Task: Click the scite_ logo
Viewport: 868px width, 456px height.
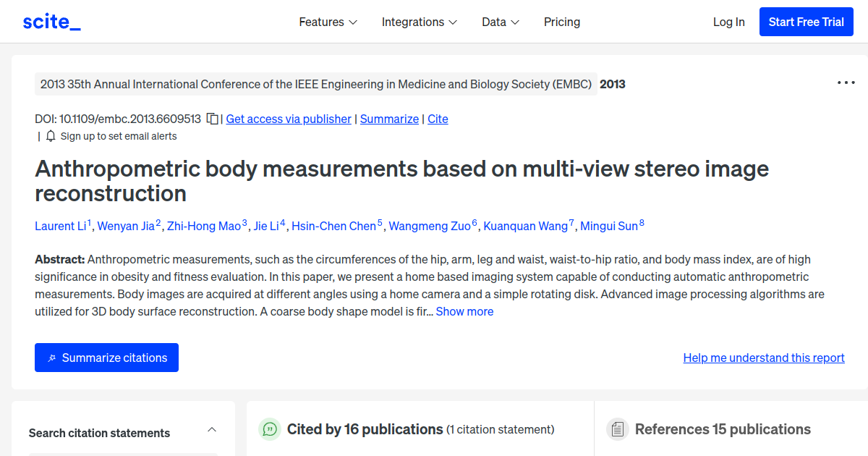Action: click(x=51, y=21)
